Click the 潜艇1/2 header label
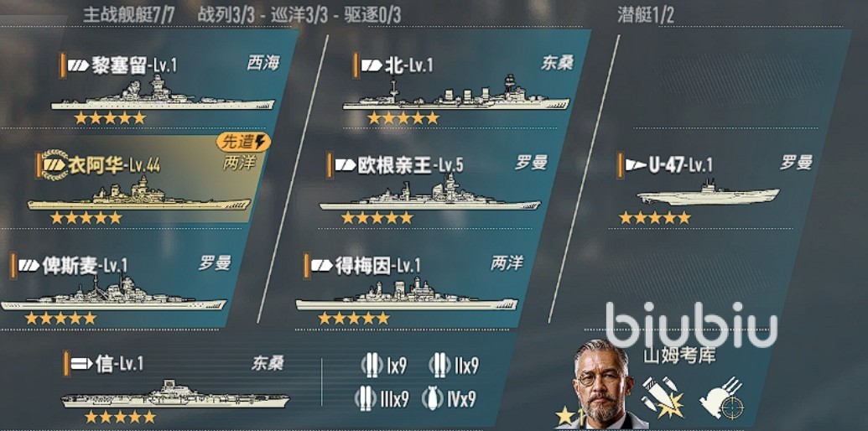 click(646, 15)
